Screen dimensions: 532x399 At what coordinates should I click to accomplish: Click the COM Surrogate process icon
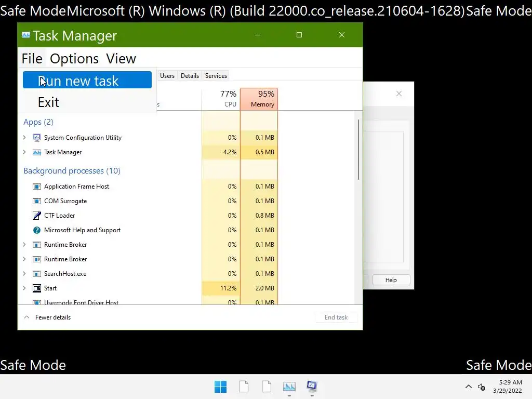(x=37, y=201)
